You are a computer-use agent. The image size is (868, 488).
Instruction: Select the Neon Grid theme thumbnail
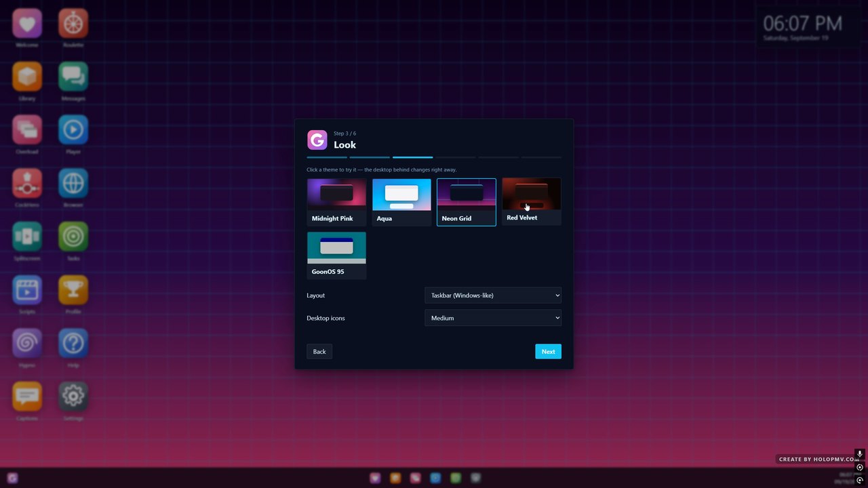tap(467, 202)
